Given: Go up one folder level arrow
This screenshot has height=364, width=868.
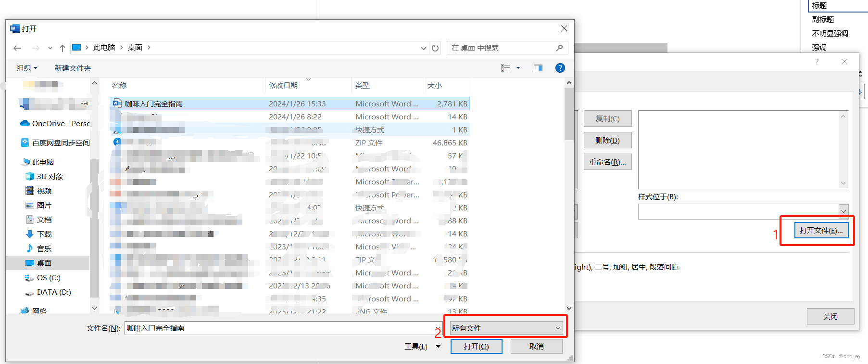Looking at the screenshot, I should tap(63, 48).
